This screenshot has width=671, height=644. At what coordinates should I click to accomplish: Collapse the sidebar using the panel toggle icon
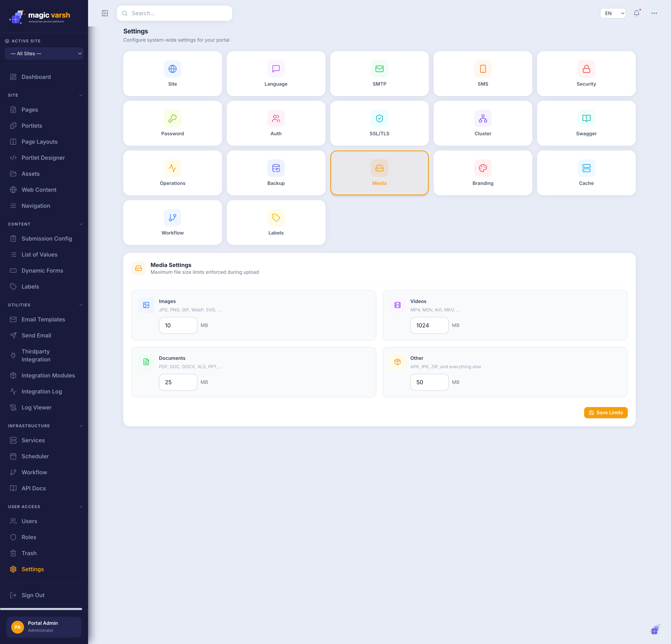tap(105, 13)
